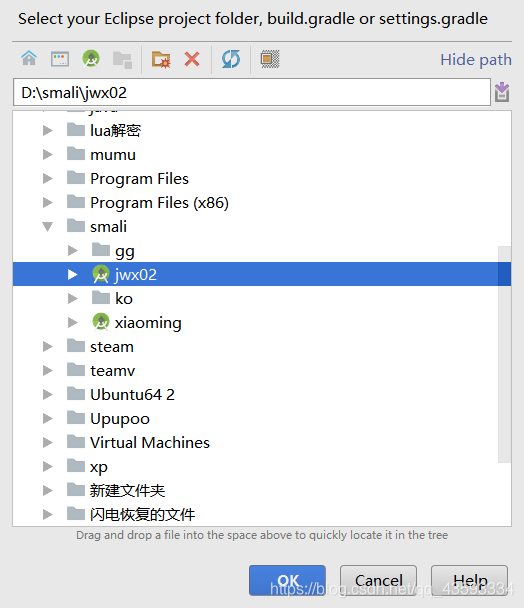Expand the 闪电恢复的文件 folder
The image size is (524, 608).
coord(48,515)
